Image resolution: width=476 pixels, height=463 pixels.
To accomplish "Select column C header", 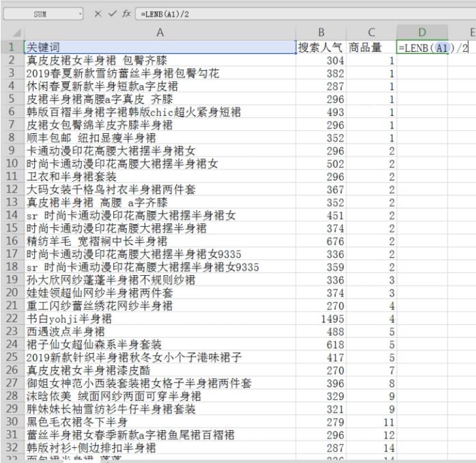I will [x=372, y=33].
